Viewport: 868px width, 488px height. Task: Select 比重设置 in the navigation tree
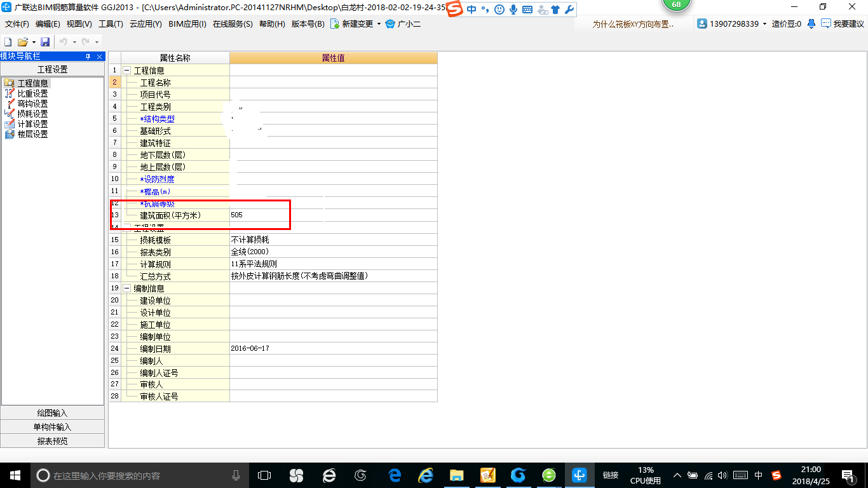coord(32,93)
